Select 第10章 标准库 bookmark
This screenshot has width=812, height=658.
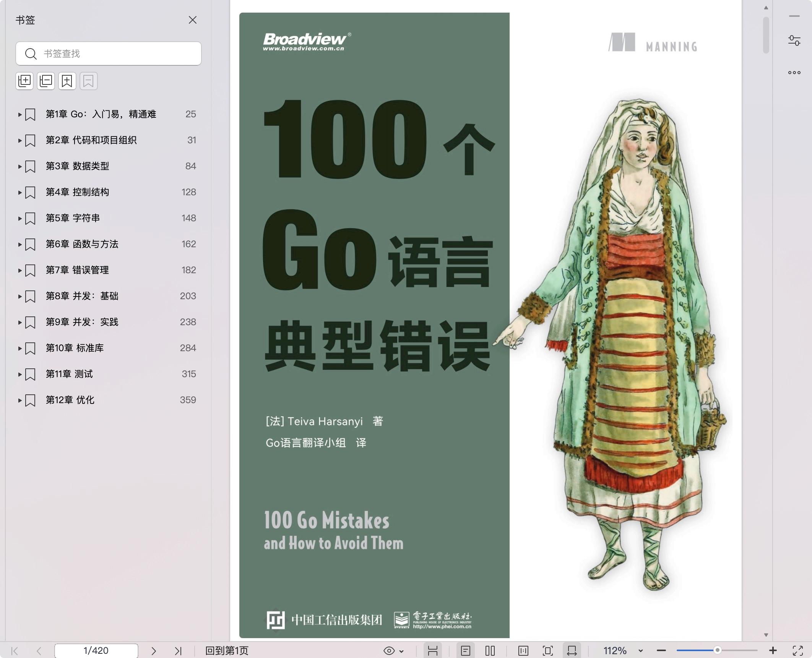click(75, 348)
